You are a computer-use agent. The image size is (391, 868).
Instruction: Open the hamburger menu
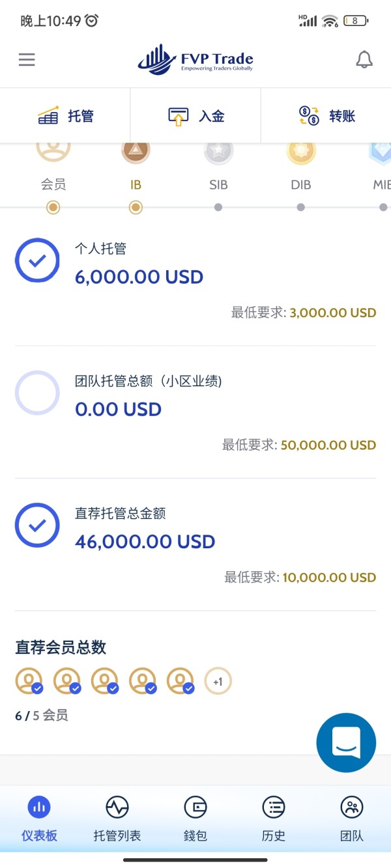[x=27, y=60]
